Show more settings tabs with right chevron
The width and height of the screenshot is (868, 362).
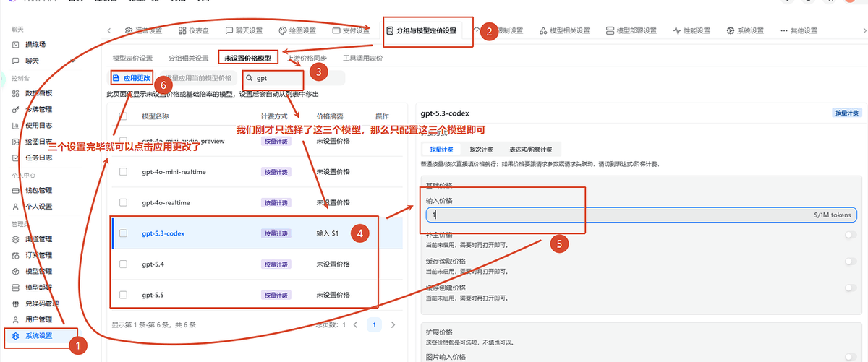[x=864, y=30]
